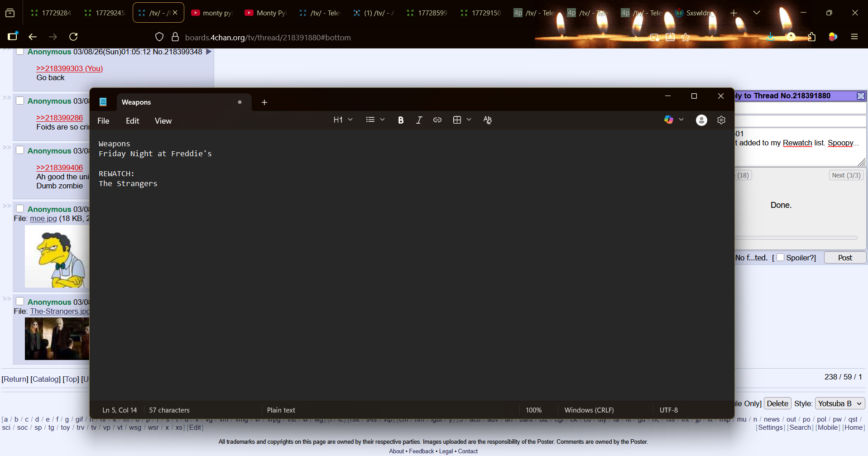The width and height of the screenshot is (868, 456).
Task: Open the Notepad View menu
Action: [163, 121]
